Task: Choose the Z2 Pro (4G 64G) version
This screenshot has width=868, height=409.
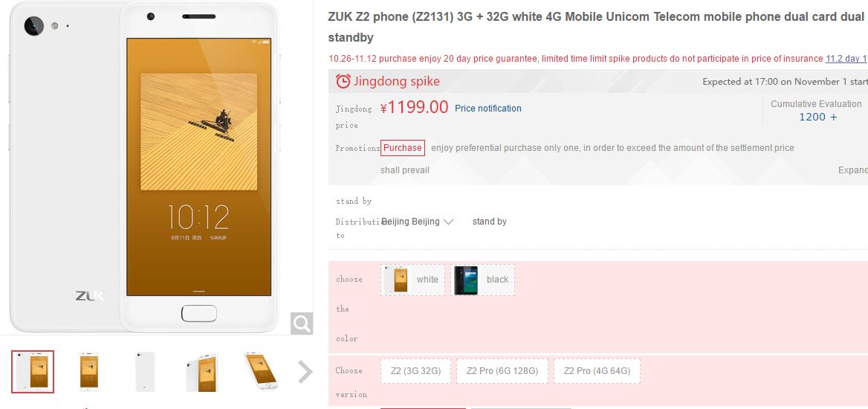Action: 597,371
